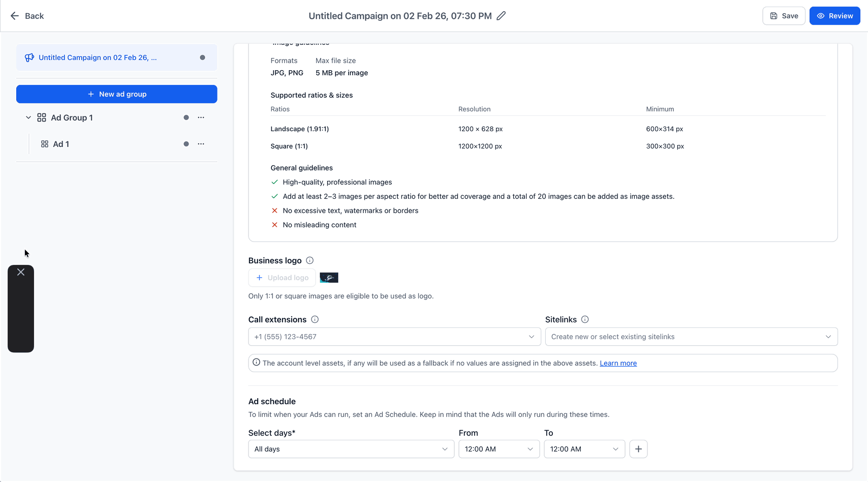Show the Call extensions info tooltip

pos(315,319)
